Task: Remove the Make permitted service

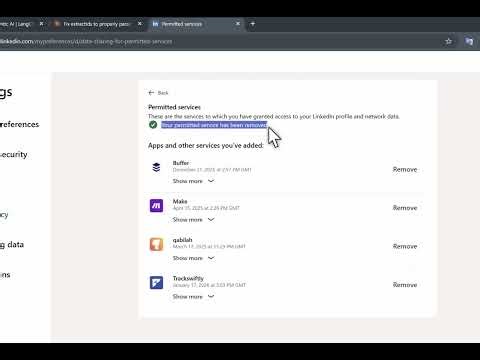Action: [x=405, y=208]
